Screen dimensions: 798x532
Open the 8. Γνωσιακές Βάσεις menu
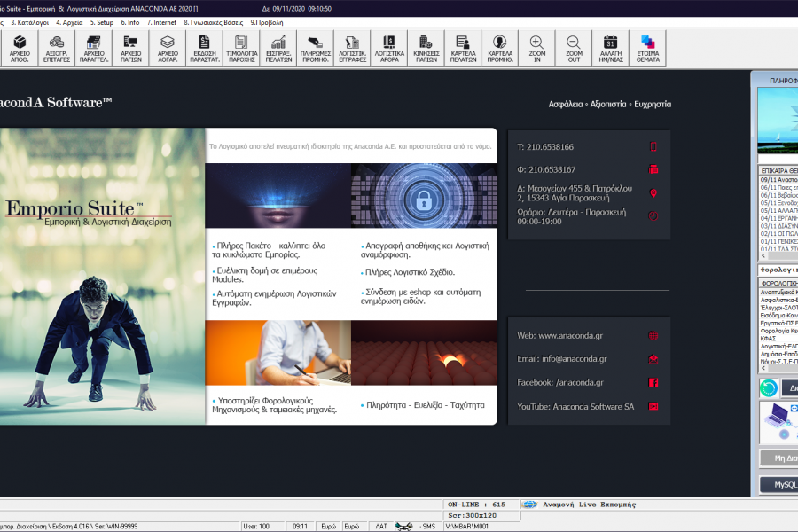point(213,22)
